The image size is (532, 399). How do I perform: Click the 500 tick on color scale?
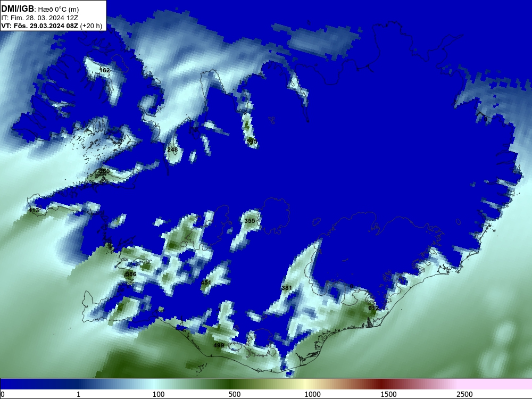pos(235,394)
